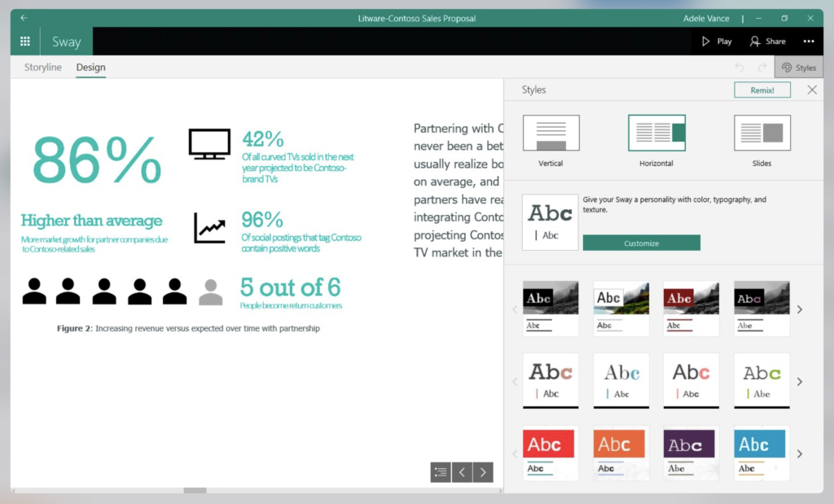Click the '5 out of 6' text
The width and height of the screenshot is (834, 504).
click(x=291, y=287)
